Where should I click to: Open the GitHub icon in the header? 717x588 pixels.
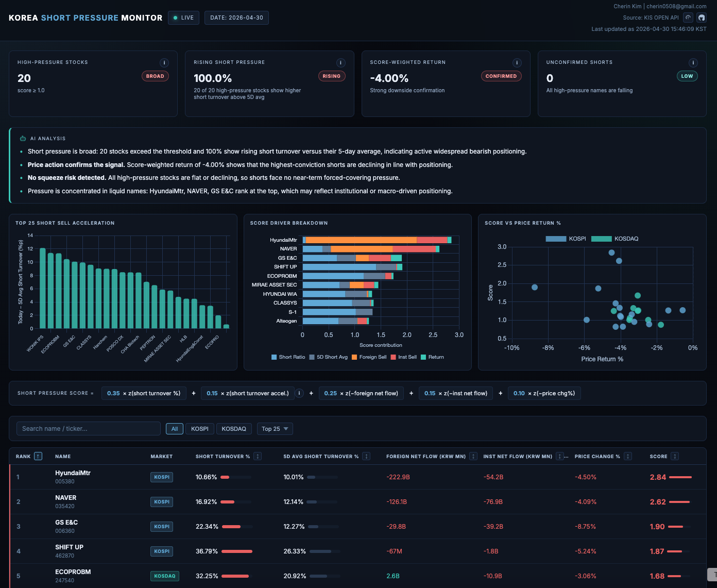(702, 18)
